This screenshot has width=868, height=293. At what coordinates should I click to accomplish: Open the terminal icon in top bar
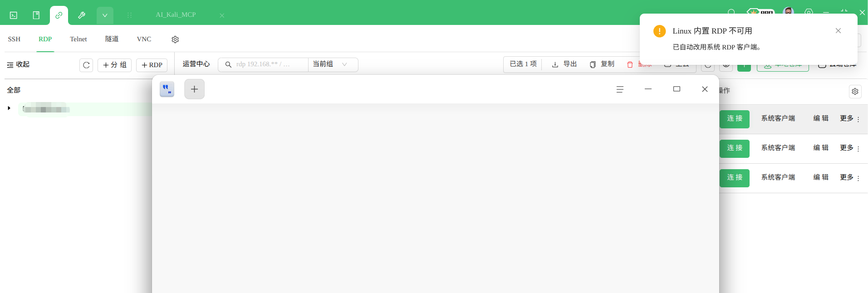click(x=14, y=15)
